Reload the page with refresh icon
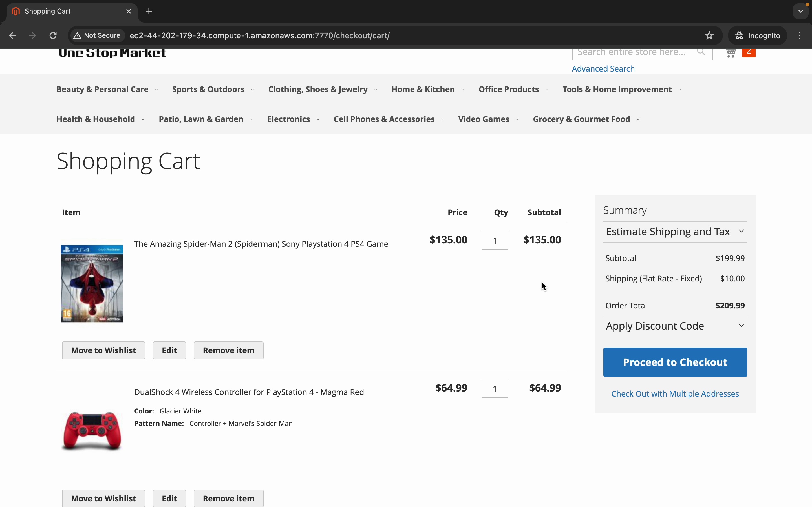The height and width of the screenshot is (507, 812). [53, 35]
